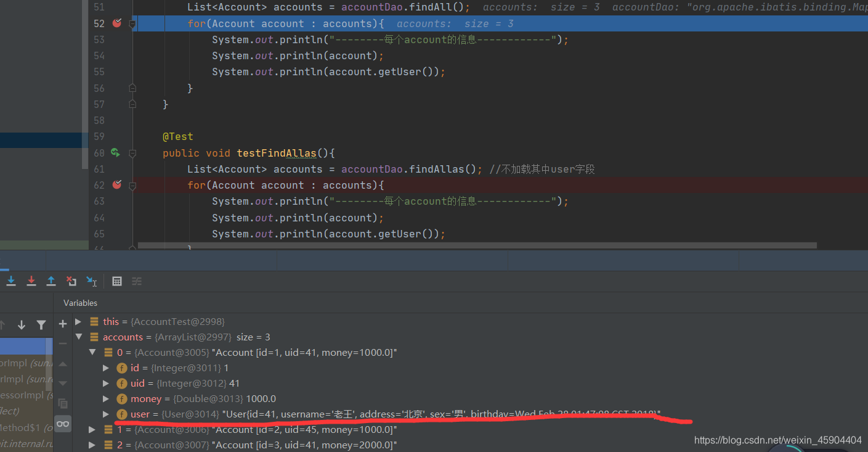The height and width of the screenshot is (452, 868).
Task: Click the Remove Watch minus icon
Action: point(63,343)
